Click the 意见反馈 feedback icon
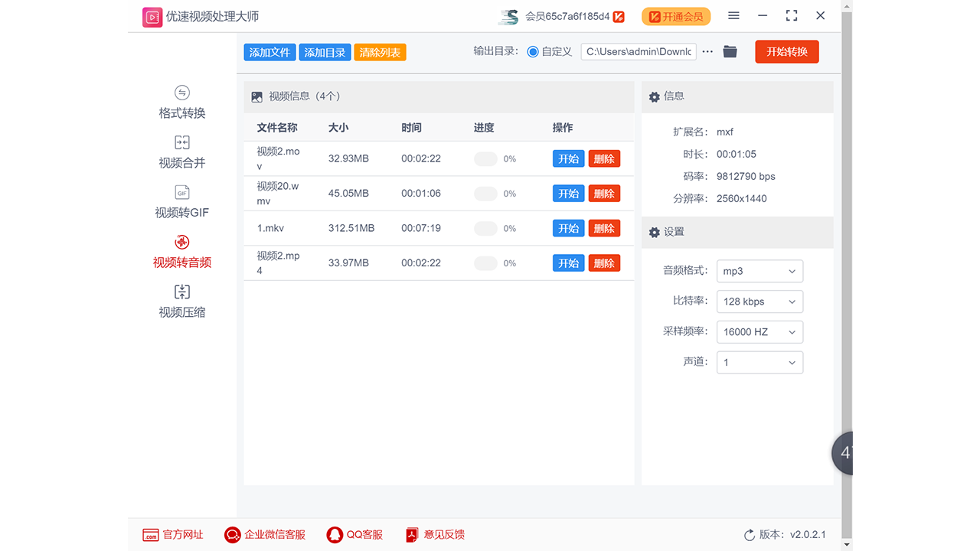 (412, 534)
